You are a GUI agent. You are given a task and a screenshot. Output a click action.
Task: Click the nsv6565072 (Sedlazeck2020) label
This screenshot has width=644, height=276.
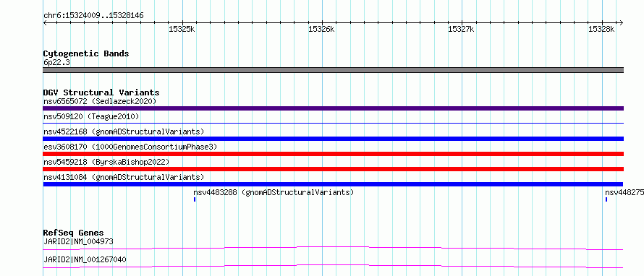pos(100,101)
